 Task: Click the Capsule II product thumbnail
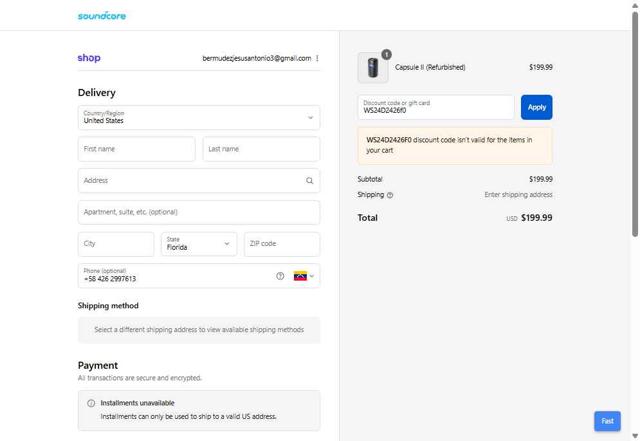[x=373, y=67]
